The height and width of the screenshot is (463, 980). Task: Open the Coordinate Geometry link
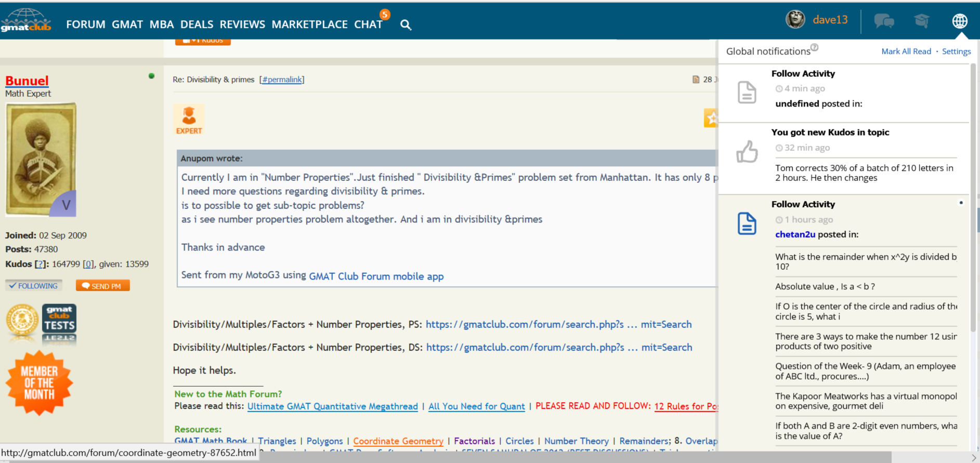(x=398, y=441)
